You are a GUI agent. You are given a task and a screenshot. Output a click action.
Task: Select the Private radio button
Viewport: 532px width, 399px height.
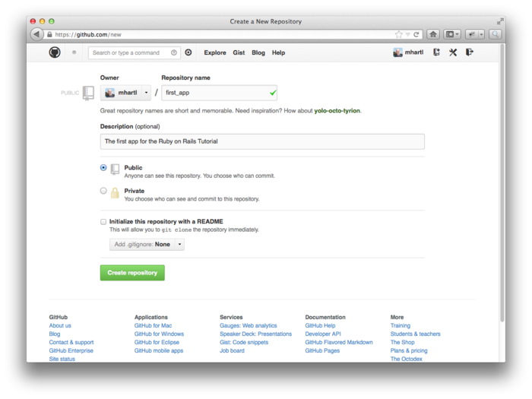click(103, 191)
